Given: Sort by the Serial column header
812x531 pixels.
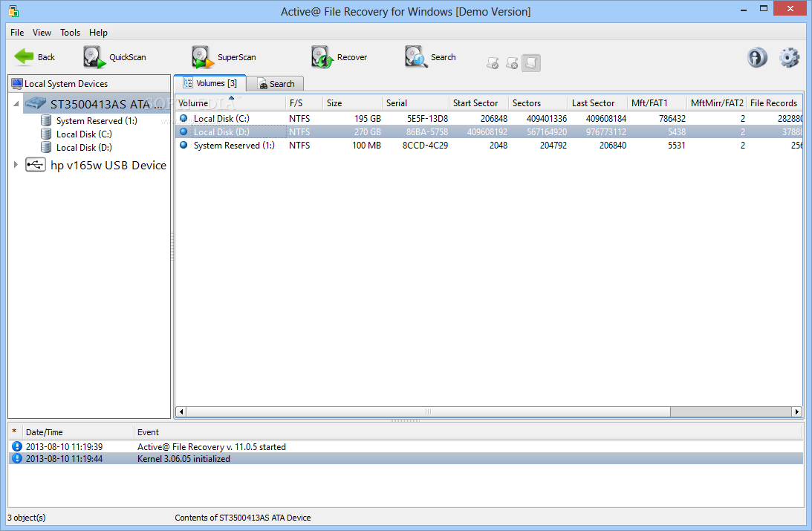Looking at the screenshot, I should [416, 103].
